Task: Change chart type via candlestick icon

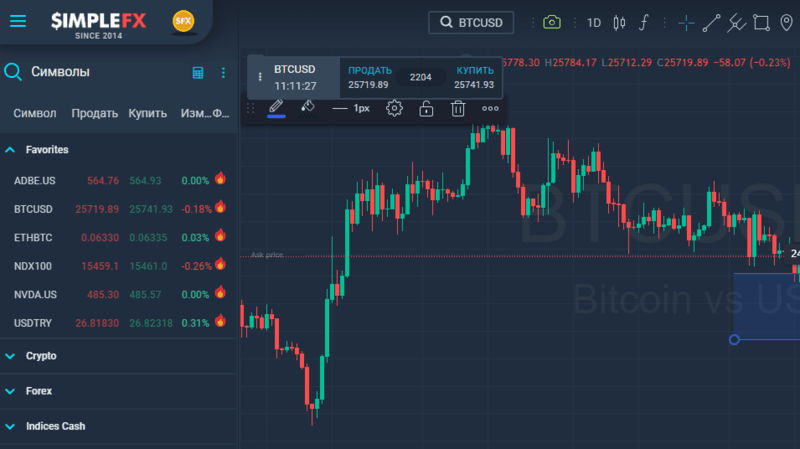Action: 619,22
